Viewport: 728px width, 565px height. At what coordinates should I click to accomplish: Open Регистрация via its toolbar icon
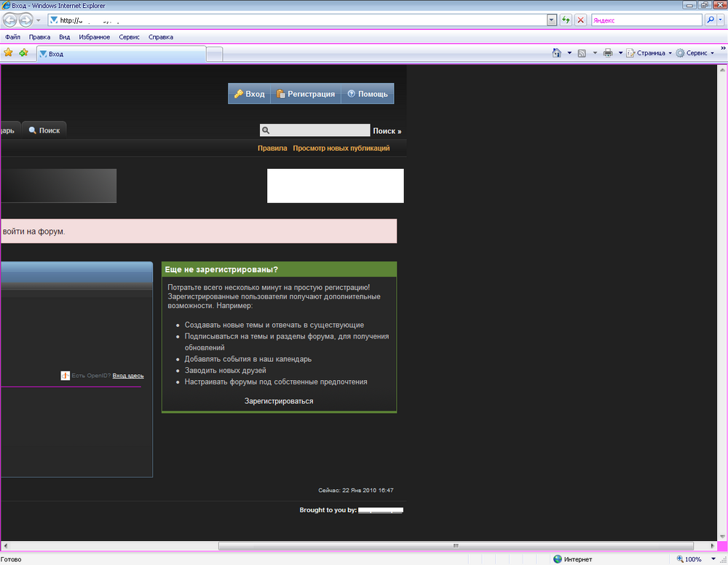(281, 93)
